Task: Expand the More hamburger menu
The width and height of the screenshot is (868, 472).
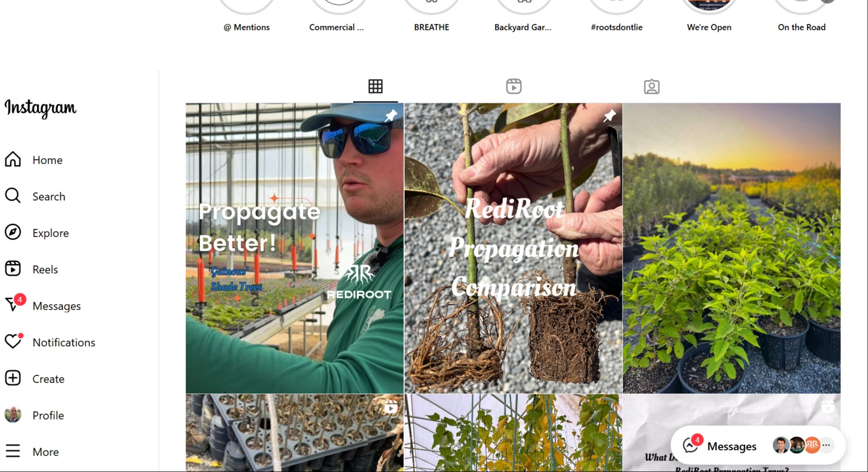Action: click(x=13, y=451)
